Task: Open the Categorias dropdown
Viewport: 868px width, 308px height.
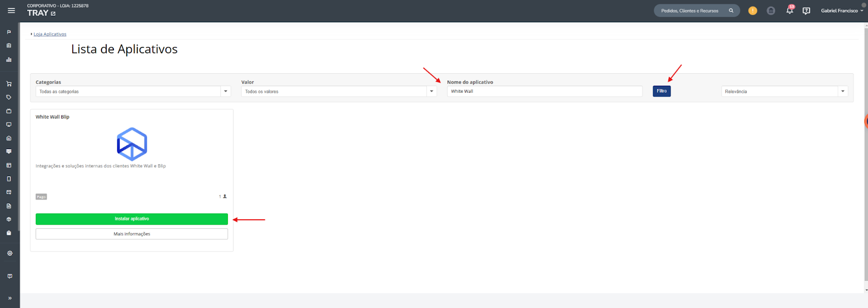Action: 133,91
